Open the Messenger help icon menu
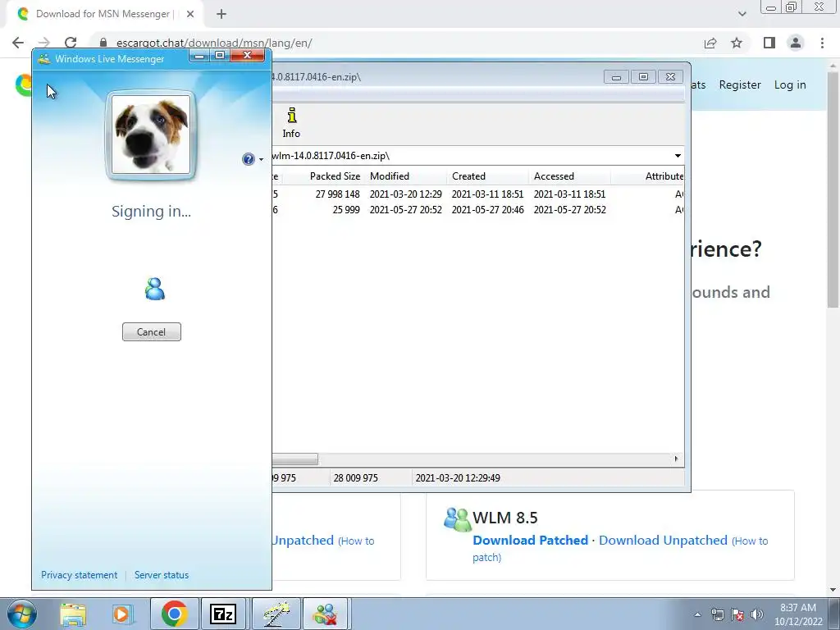The width and height of the screenshot is (840, 630). 248,159
